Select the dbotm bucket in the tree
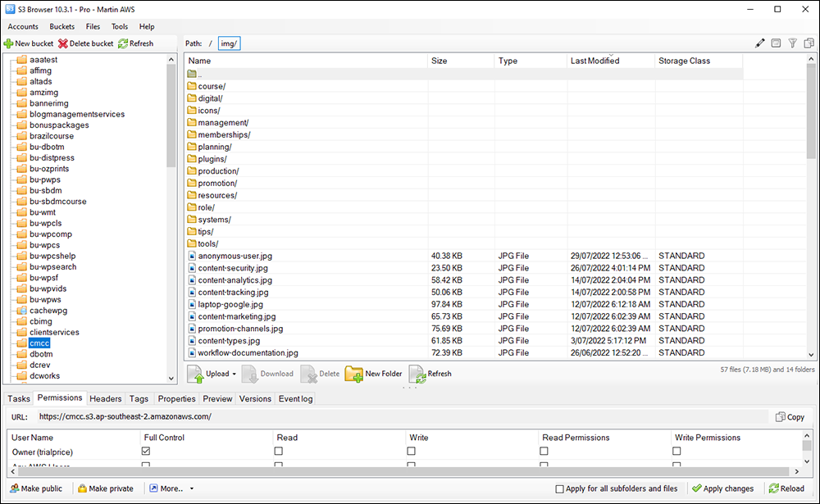Viewport: 820px width, 504px height. [41, 354]
